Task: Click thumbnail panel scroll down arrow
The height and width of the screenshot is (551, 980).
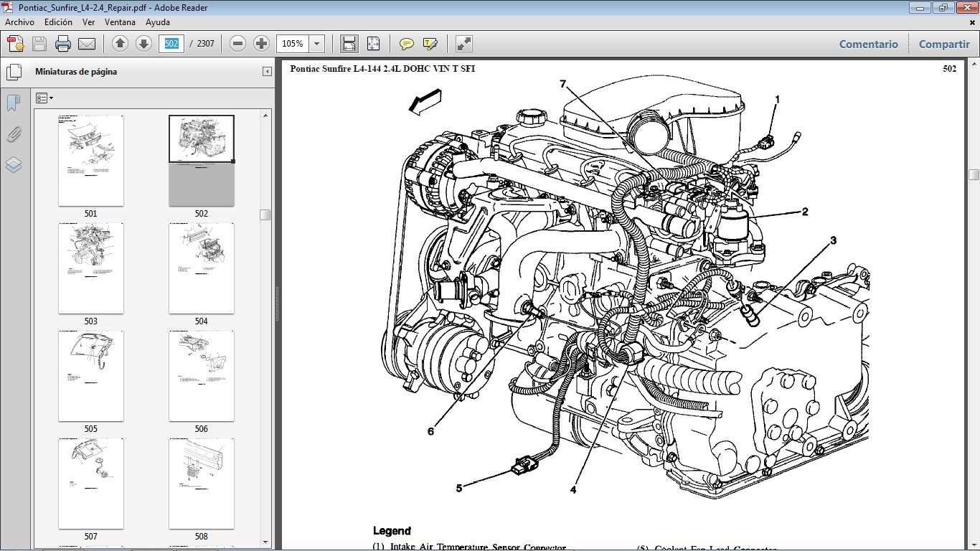Action: 265,542
